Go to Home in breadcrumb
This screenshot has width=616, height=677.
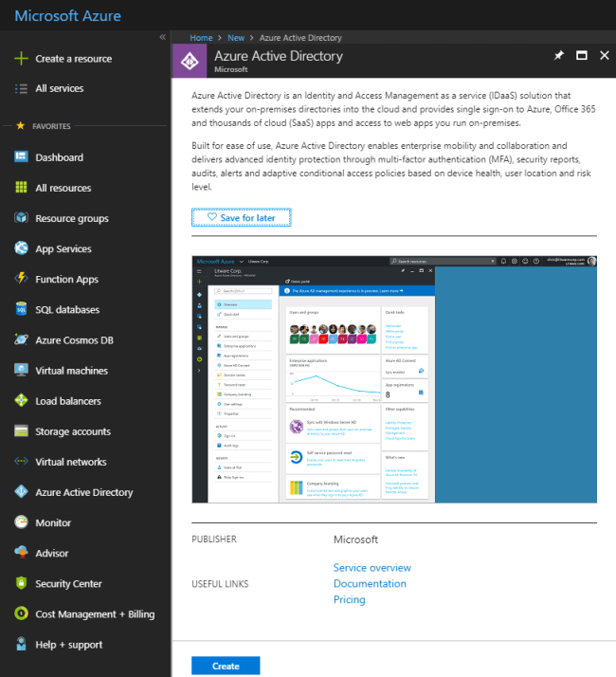tap(201, 38)
